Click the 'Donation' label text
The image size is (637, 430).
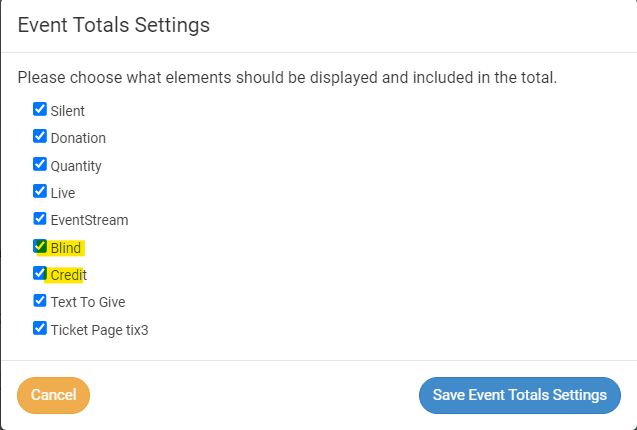78,138
